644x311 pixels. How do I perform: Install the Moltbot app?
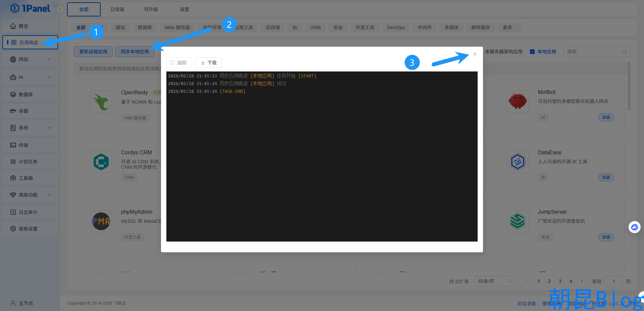(x=606, y=117)
